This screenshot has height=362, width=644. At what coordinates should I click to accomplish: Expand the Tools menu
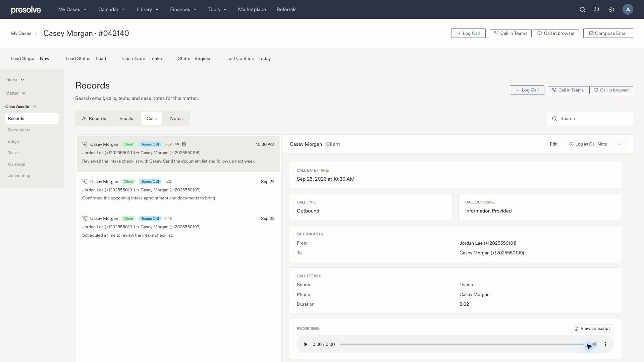pyautogui.click(x=217, y=9)
